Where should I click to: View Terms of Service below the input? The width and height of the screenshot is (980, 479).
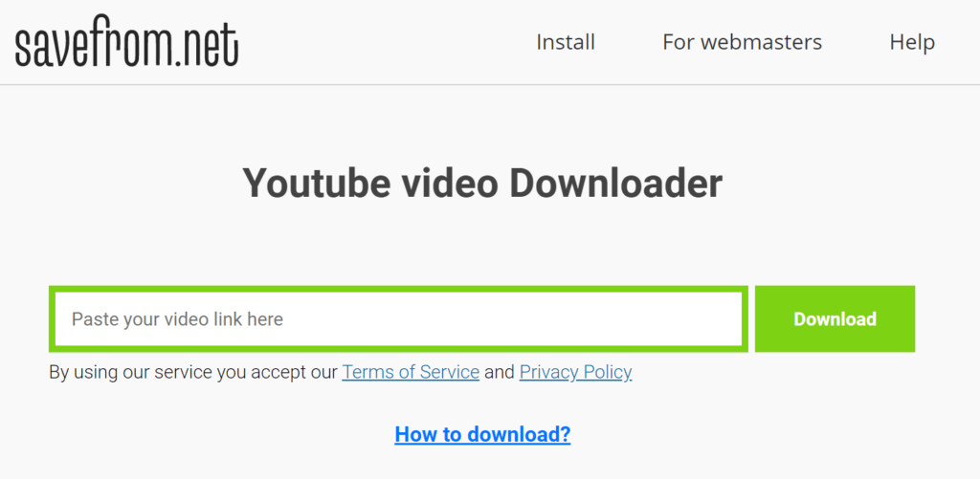[x=411, y=372]
